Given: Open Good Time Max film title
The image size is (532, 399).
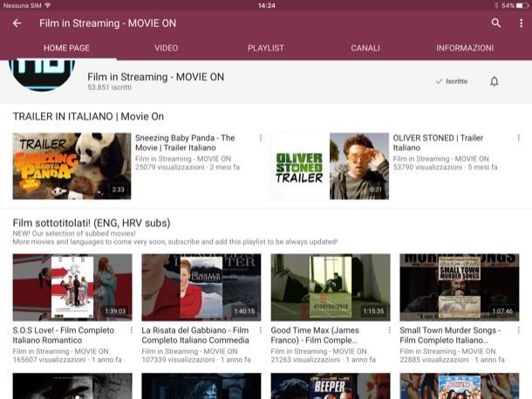Looking at the screenshot, I should 315,335.
